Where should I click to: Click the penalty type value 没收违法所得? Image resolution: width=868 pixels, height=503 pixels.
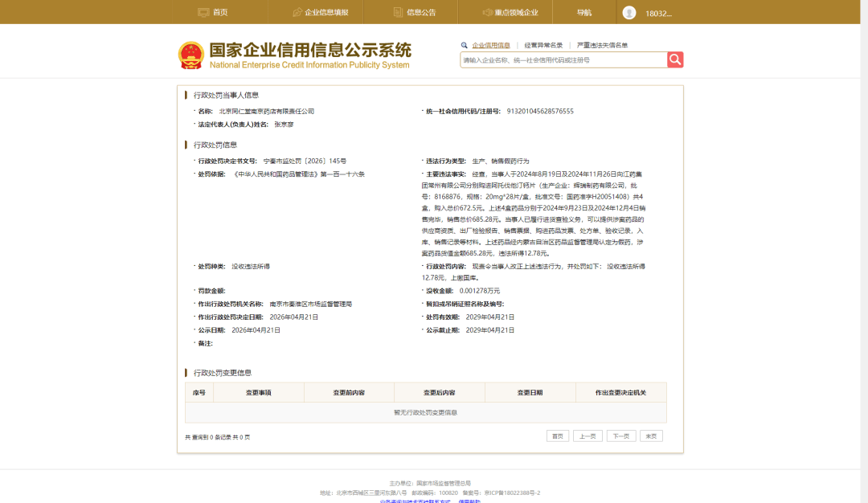[251, 266]
